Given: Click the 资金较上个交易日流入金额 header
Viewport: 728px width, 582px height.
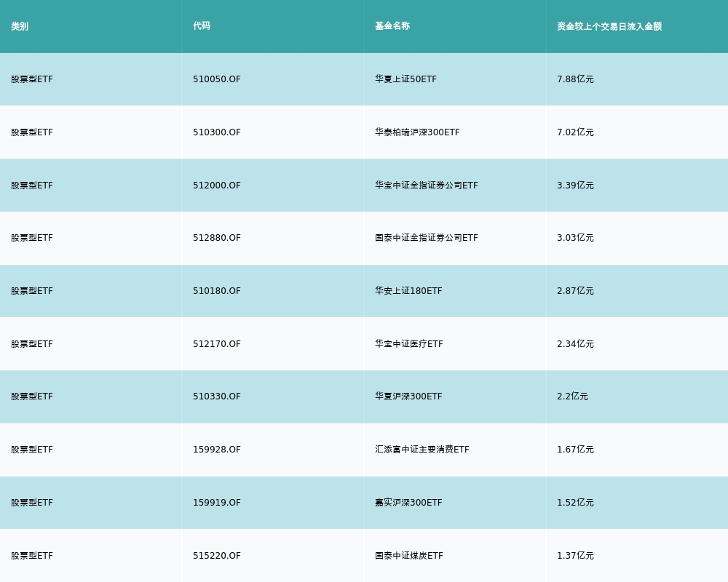Looking at the screenshot, I should pyautogui.click(x=609, y=26).
